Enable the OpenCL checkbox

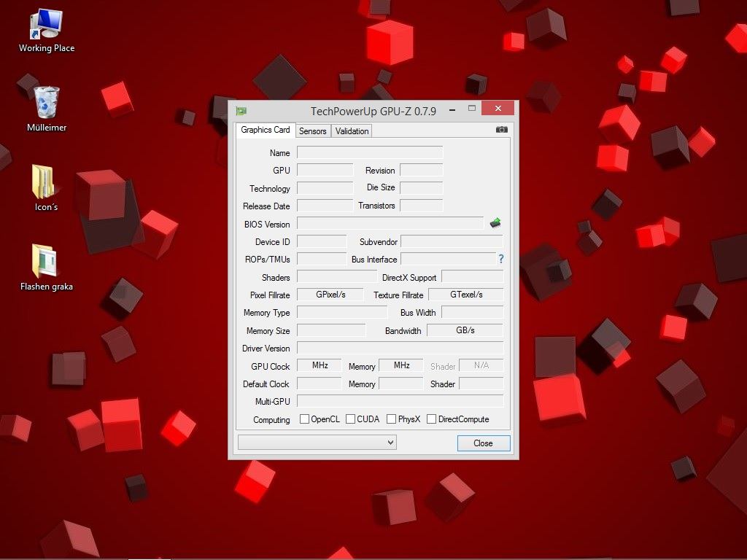point(304,419)
